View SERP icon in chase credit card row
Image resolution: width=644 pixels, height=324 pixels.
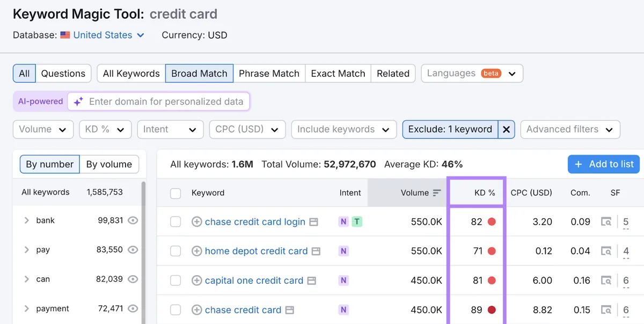coord(606,310)
